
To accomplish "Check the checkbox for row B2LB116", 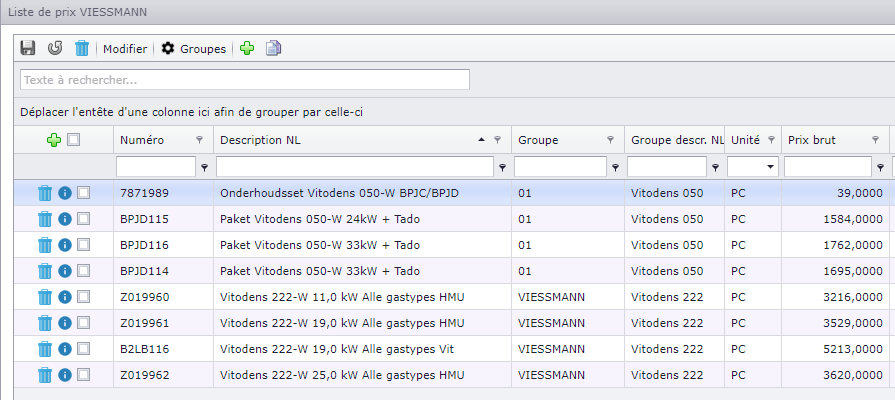I will coord(83,349).
